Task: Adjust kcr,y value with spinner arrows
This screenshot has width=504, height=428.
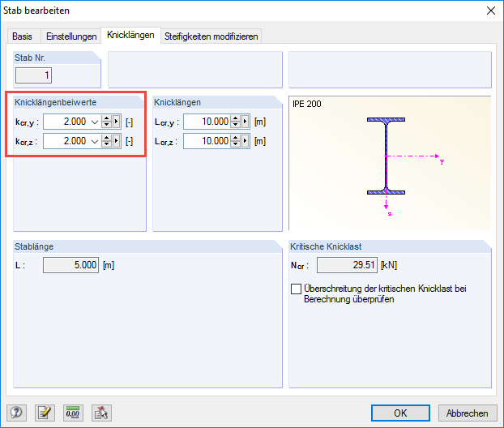Action: (106, 122)
